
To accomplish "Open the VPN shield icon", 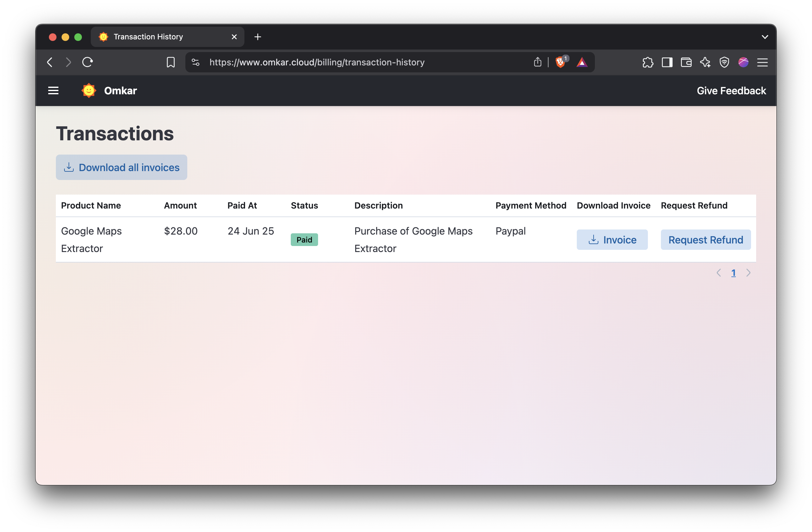I will point(724,62).
